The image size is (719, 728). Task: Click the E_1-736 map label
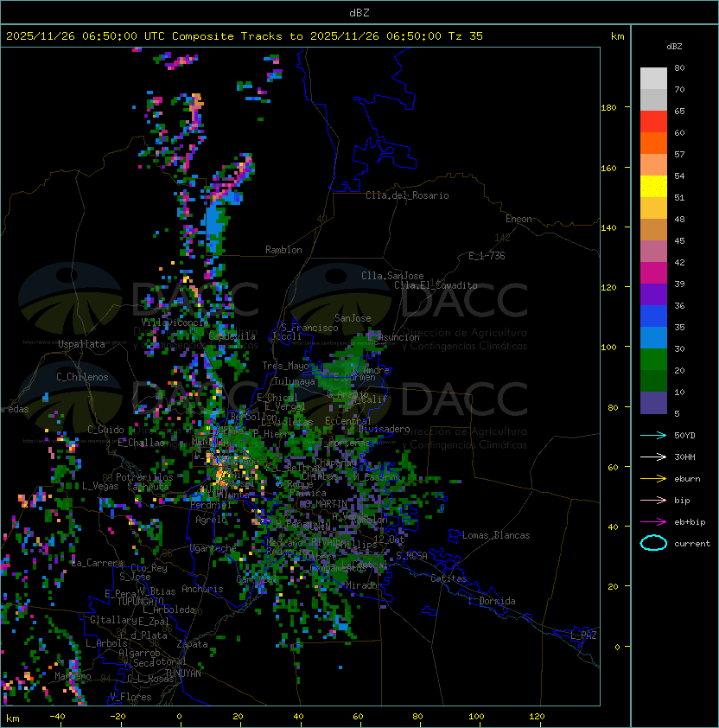tap(487, 256)
